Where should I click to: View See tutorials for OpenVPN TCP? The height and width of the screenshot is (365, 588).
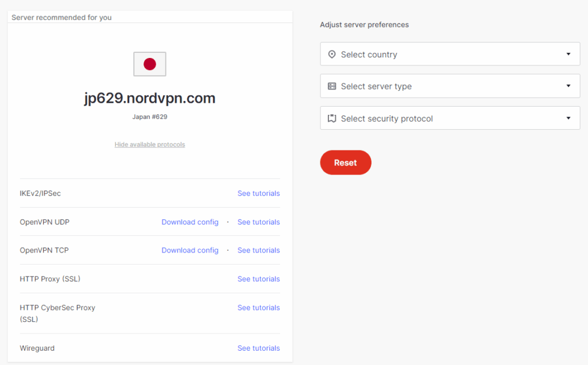(258, 250)
